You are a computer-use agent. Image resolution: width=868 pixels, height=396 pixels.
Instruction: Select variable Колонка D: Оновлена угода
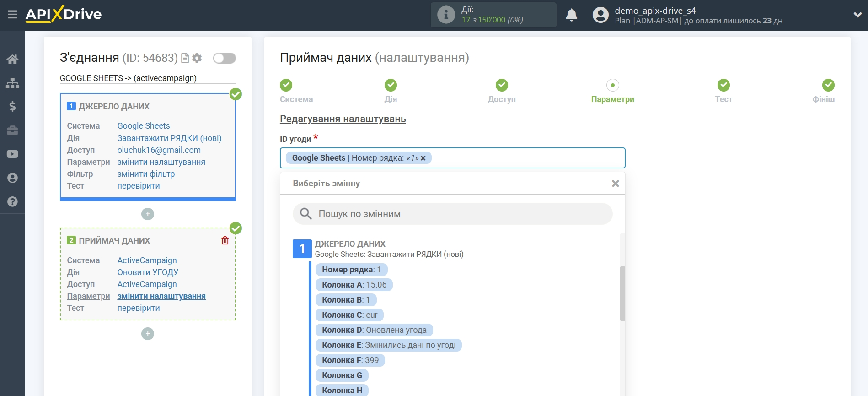pyautogui.click(x=374, y=330)
